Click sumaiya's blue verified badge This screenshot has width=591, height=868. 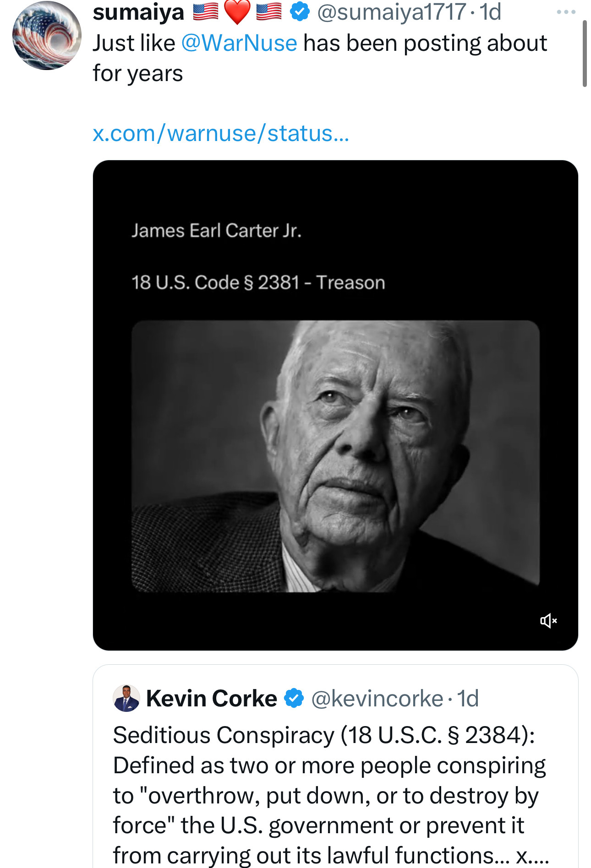(x=300, y=12)
